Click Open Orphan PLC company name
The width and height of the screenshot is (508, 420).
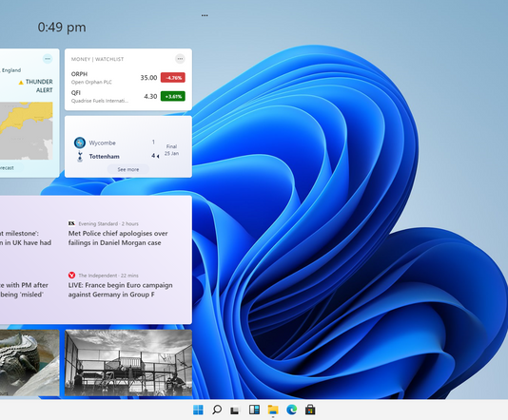91,82
